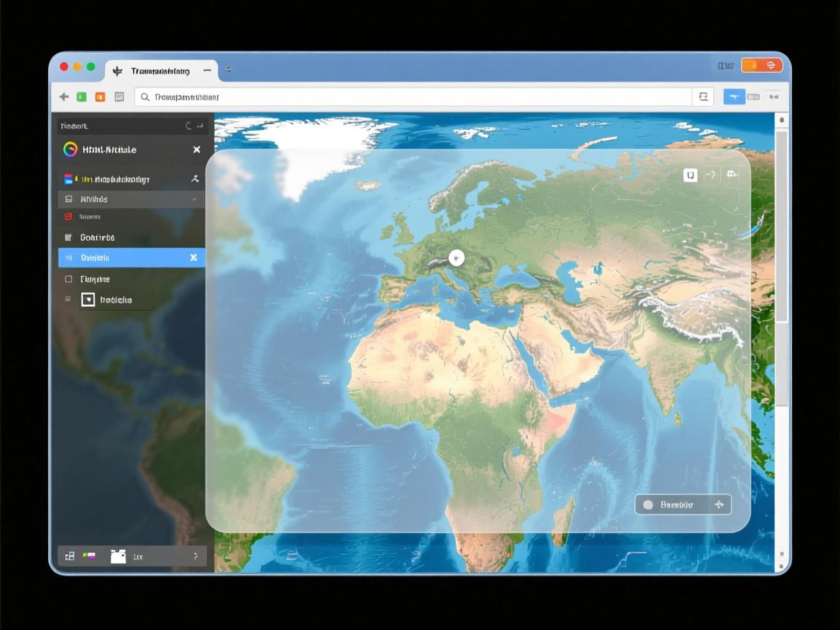Click the green square toolbar icon

(82, 97)
